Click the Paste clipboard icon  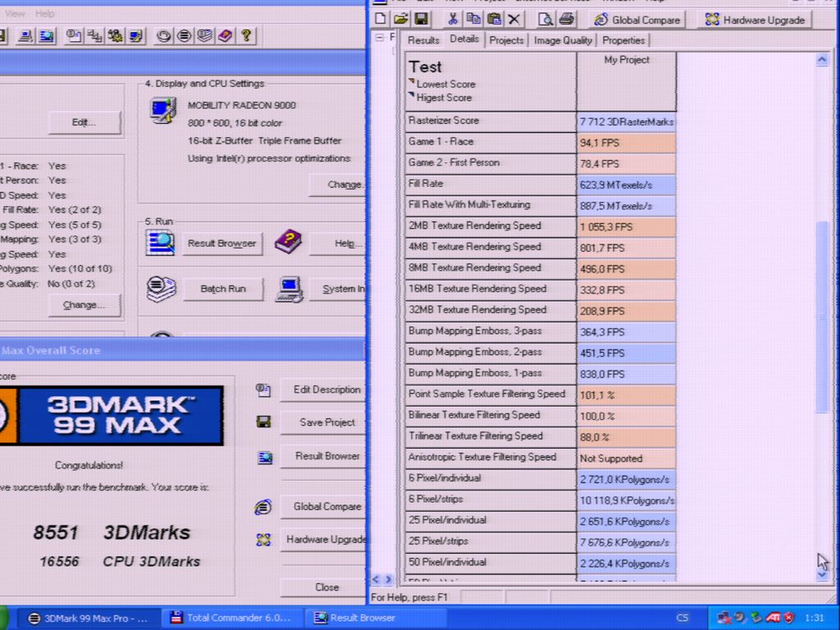pyautogui.click(x=494, y=20)
